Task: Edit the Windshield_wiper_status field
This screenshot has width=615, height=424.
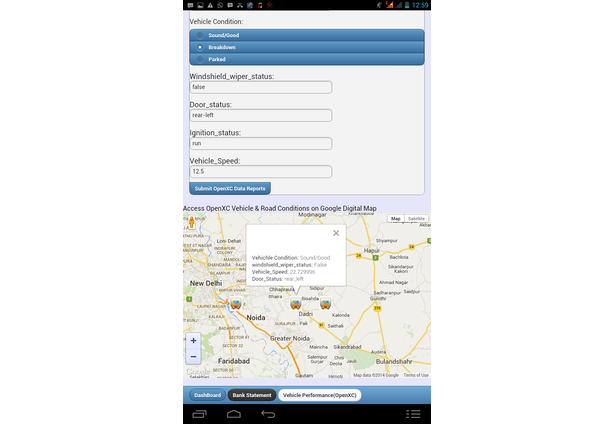Action: pyautogui.click(x=261, y=87)
